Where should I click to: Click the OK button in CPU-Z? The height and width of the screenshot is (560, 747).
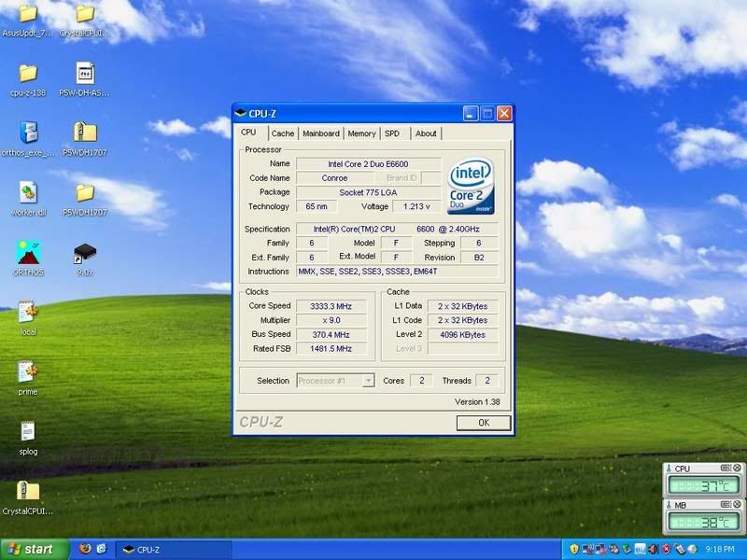[x=484, y=423]
